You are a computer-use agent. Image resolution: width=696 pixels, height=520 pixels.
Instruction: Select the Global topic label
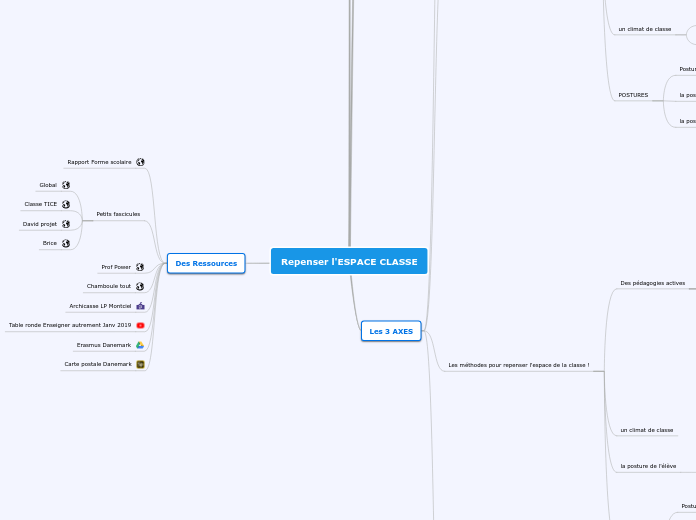coord(48,185)
